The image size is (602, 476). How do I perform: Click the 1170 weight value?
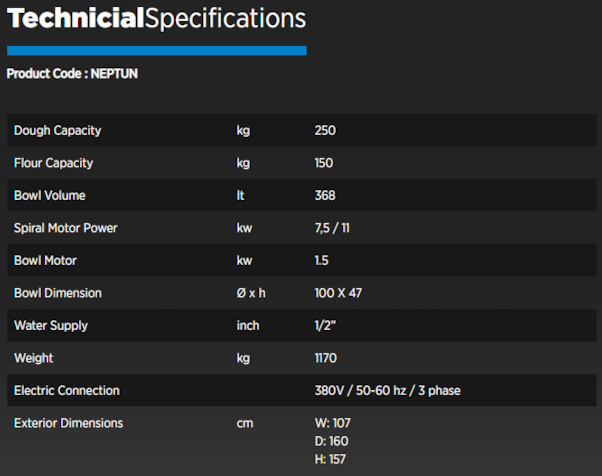click(326, 358)
